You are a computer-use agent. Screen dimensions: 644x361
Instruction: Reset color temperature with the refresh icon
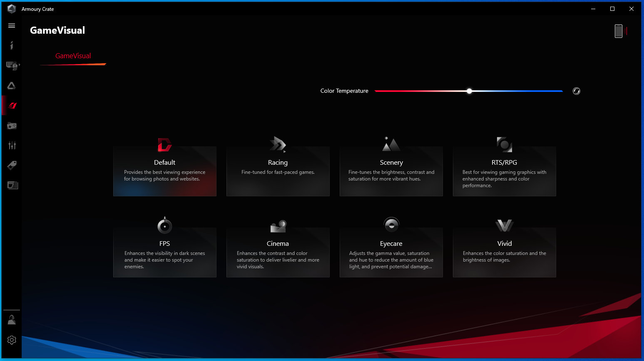tap(576, 91)
